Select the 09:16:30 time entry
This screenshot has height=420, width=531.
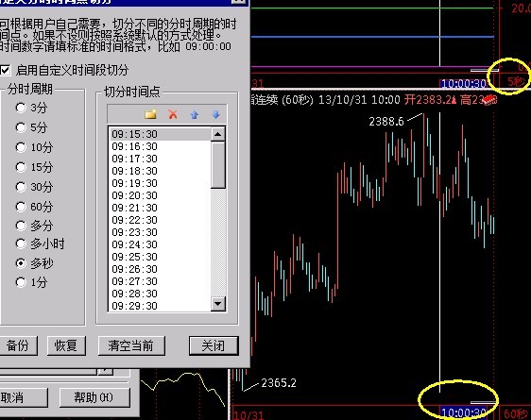point(160,146)
